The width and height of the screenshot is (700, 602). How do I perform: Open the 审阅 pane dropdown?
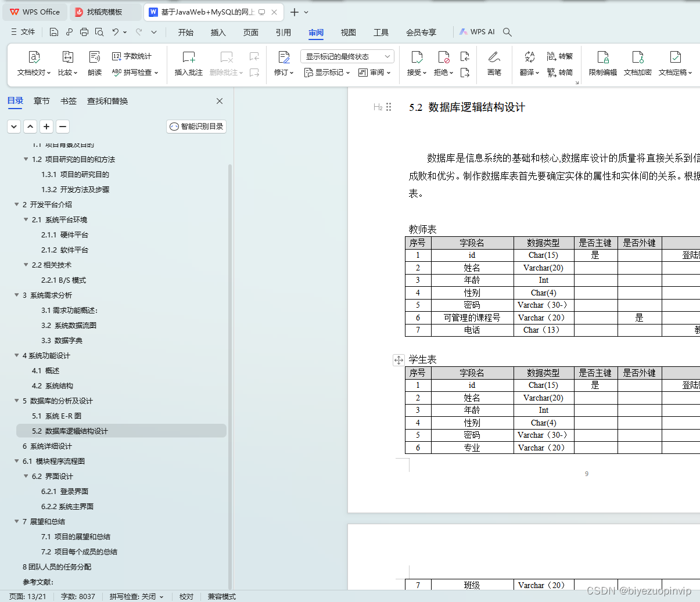pyautogui.click(x=375, y=73)
